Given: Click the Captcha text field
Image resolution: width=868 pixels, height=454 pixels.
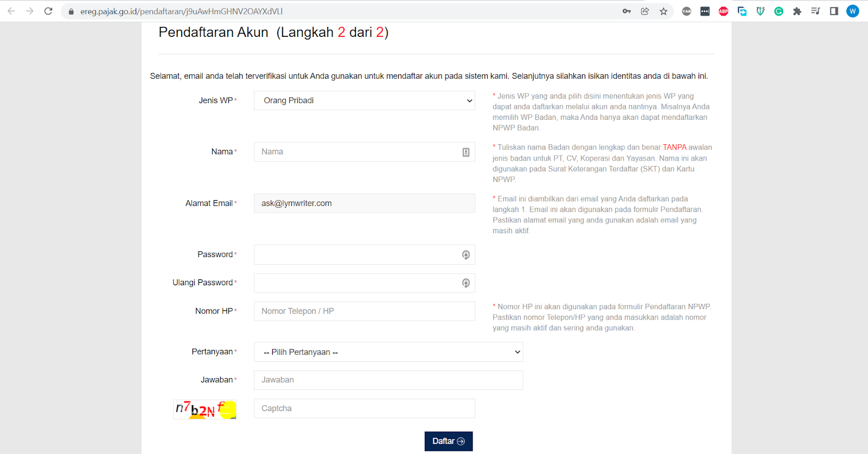Looking at the screenshot, I should pos(364,408).
